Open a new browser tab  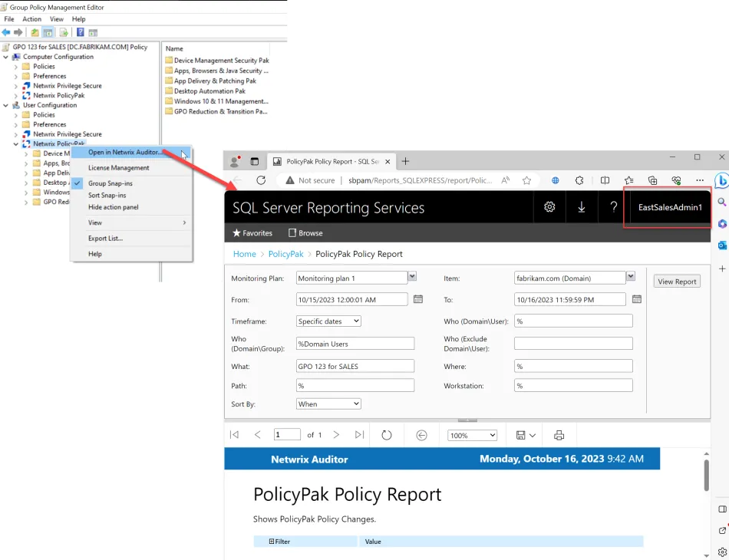click(405, 161)
